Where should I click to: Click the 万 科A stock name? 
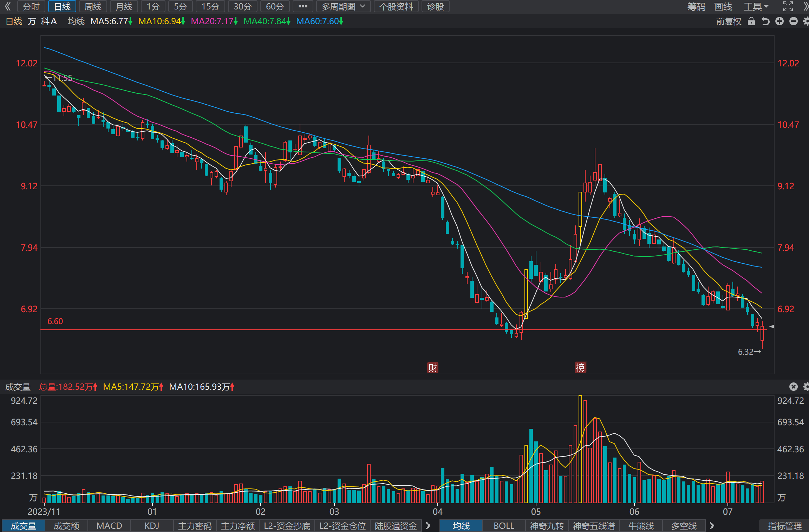pos(42,21)
